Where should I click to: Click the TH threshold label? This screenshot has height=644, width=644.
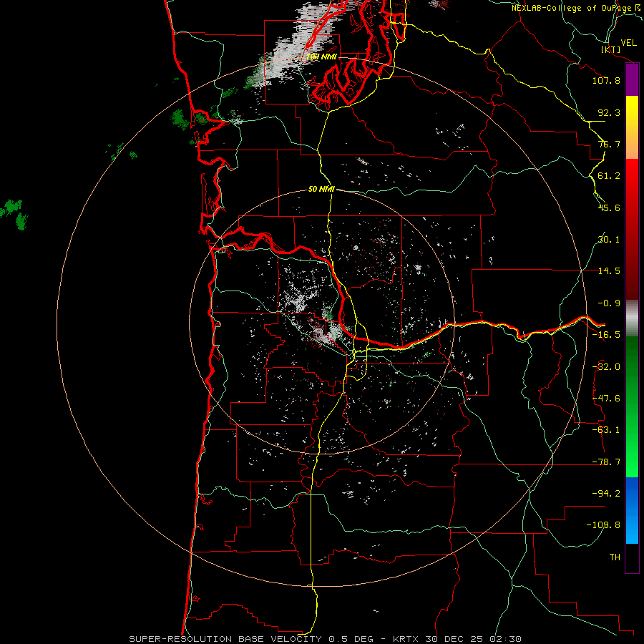pyautogui.click(x=615, y=557)
